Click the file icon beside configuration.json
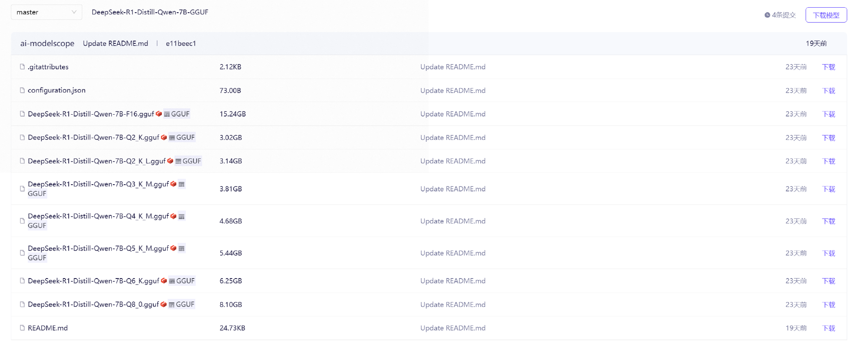 (22, 90)
